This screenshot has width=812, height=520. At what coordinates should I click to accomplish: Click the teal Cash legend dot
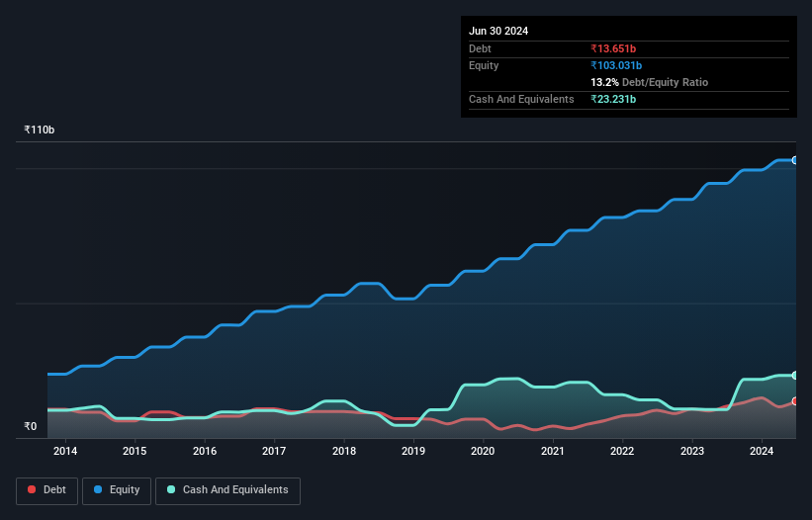pos(171,489)
